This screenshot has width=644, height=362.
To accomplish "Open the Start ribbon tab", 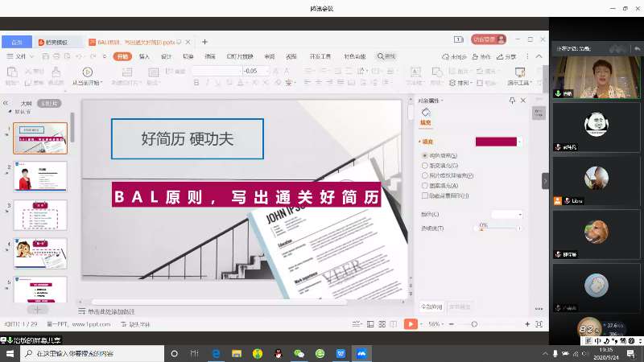I will coord(122,56).
